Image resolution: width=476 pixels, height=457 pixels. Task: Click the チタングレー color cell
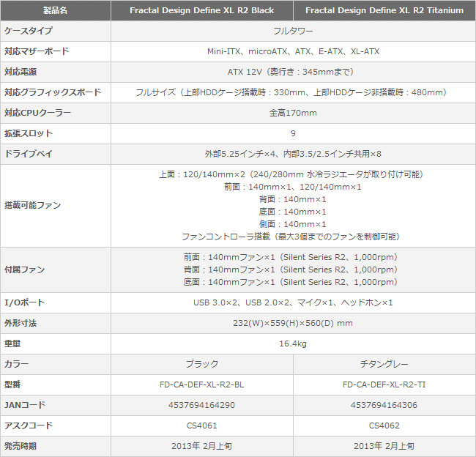[x=384, y=364]
